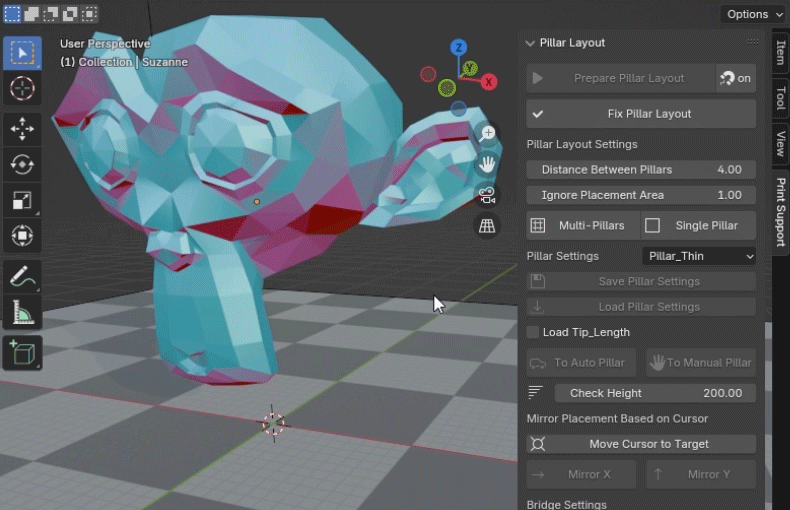Set selection mode to intersect
The height and width of the screenshot is (510, 790).
click(89, 14)
